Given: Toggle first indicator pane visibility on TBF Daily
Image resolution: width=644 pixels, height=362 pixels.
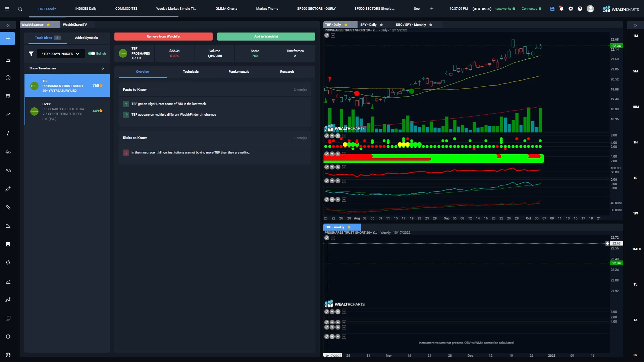Looking at the screenshot, I should coord(327,136).
